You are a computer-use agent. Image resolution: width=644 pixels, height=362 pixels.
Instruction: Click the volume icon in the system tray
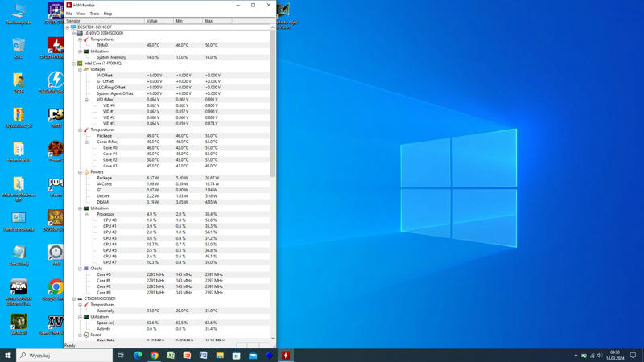[600, 356]
